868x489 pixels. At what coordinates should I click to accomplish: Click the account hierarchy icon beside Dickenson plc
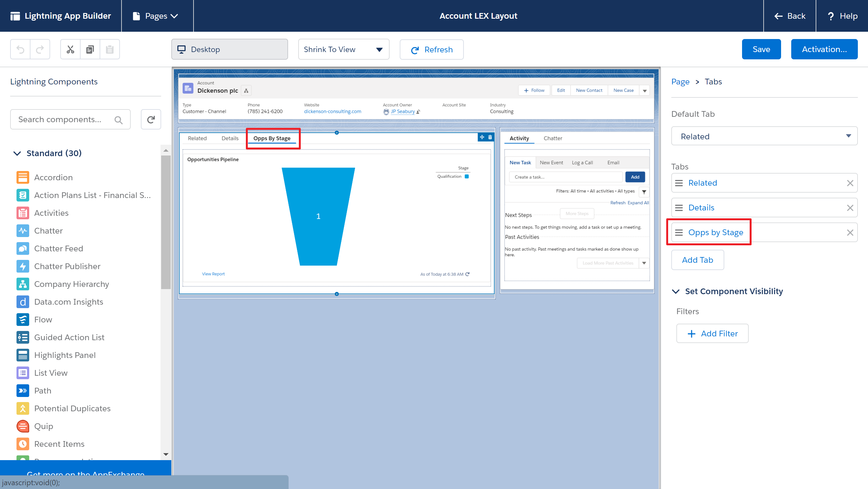coord(246,91)
